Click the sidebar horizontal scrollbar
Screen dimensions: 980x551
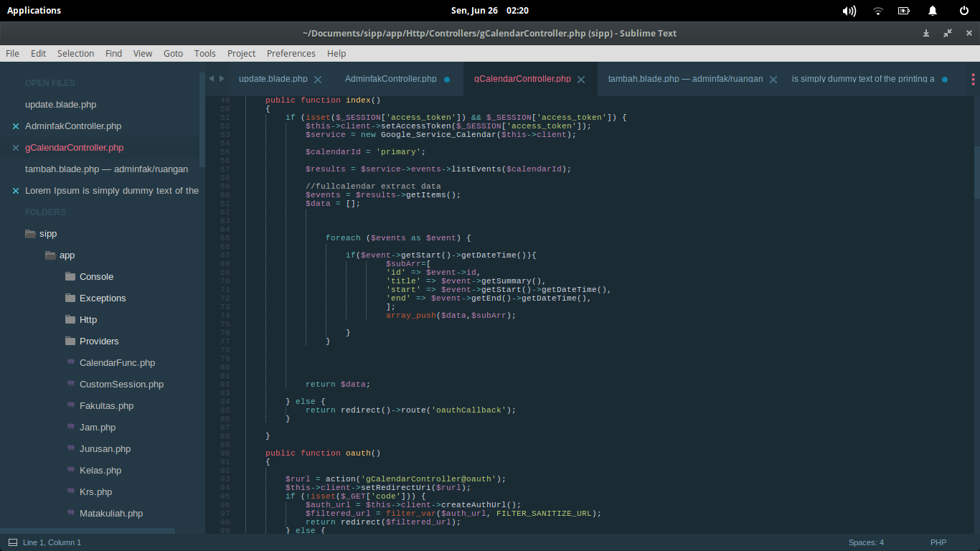(x=88, y=531)
